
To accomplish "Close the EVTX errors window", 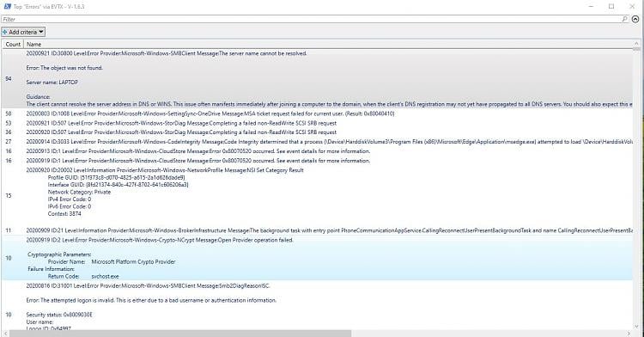I will coord(632,7).
